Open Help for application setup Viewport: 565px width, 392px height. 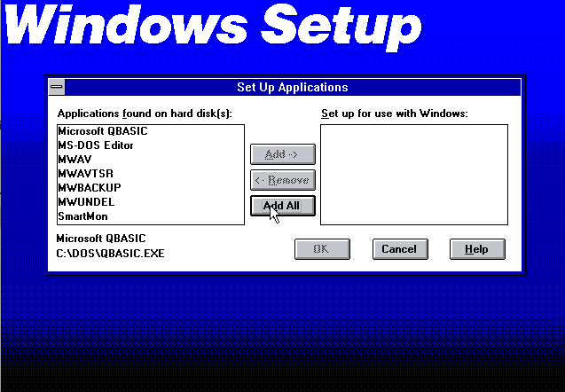pos(476,249)
